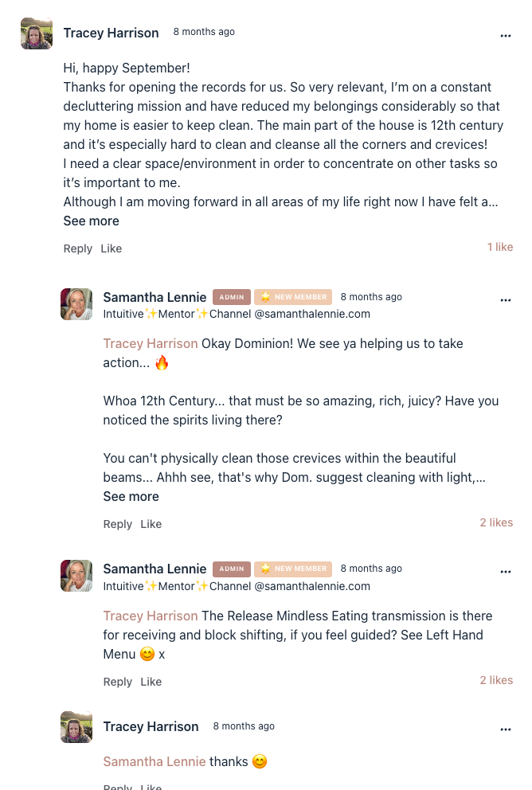Viewport: 532px width, 790px height.
Task: View the 1 like on Tracey's comment
Action: (500, 248)
